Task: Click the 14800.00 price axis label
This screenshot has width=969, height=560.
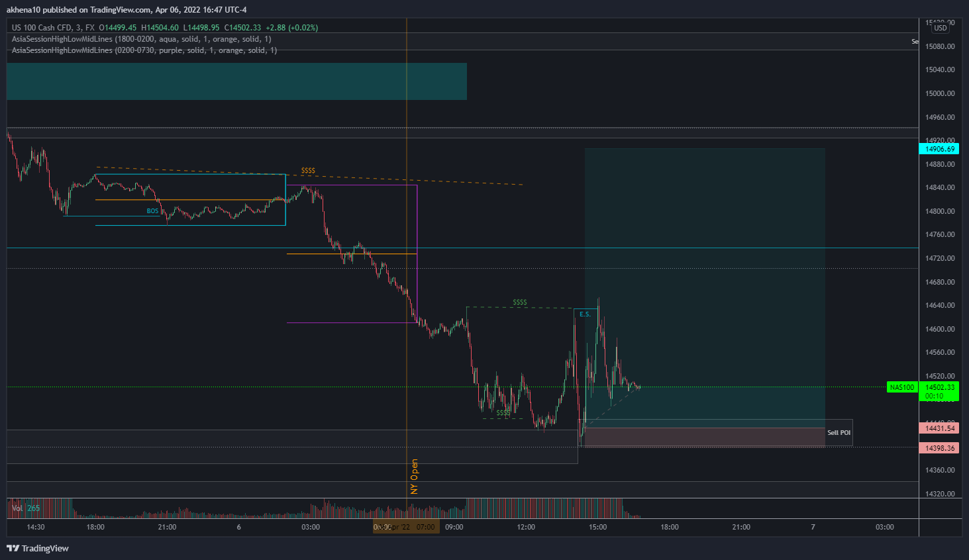Action: coord(940,211)
